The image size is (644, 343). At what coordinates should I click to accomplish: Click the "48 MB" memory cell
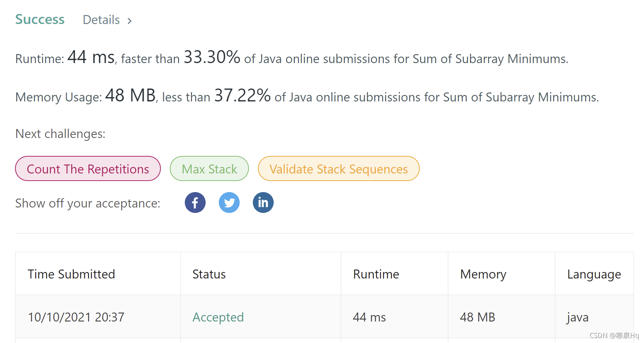pyautogui.click(x=477, y=317)
